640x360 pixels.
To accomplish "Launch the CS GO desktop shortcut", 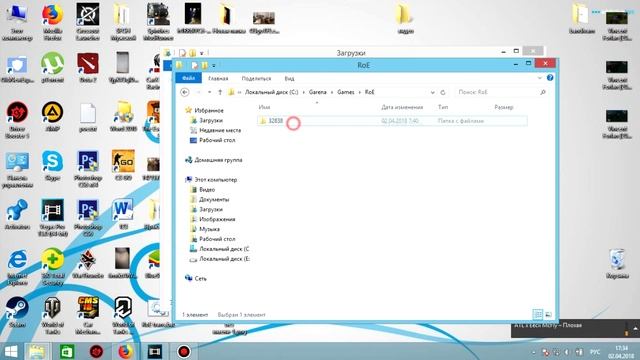I will click(x=123, y=166).
